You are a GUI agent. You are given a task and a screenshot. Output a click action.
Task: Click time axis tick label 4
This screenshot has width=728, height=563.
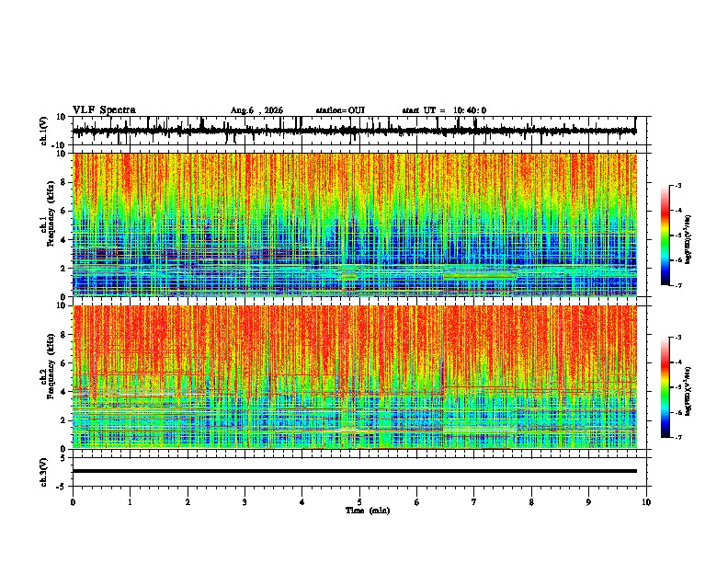[301, 502]
